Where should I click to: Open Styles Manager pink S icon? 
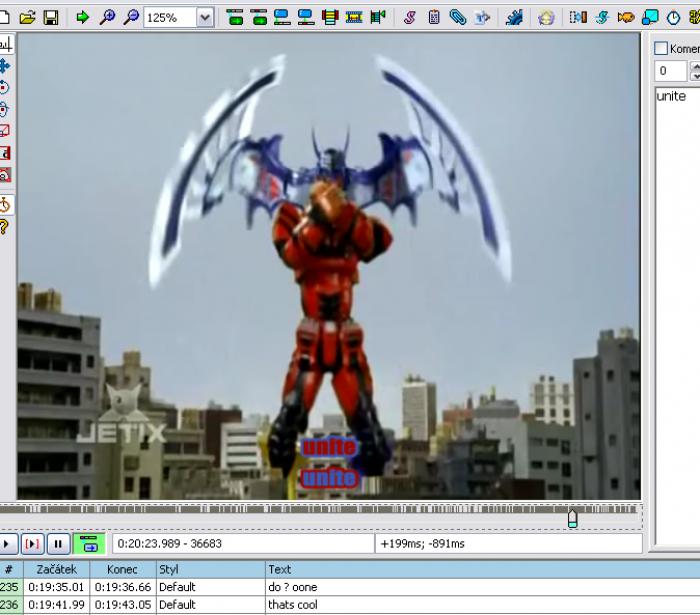[x=410, y=18]
